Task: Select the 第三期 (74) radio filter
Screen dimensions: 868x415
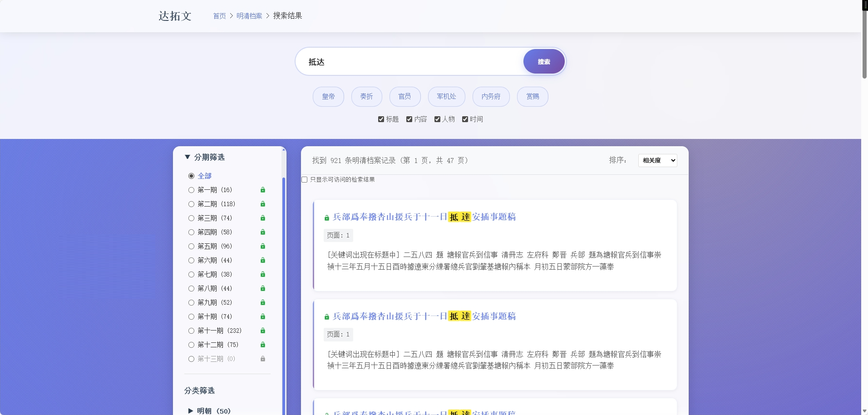Action: click(191, 218)
